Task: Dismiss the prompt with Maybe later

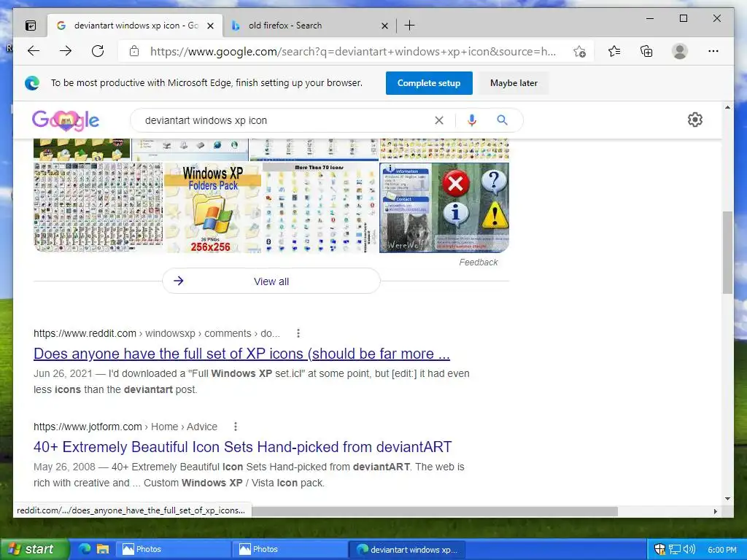Action: point(514,83)
